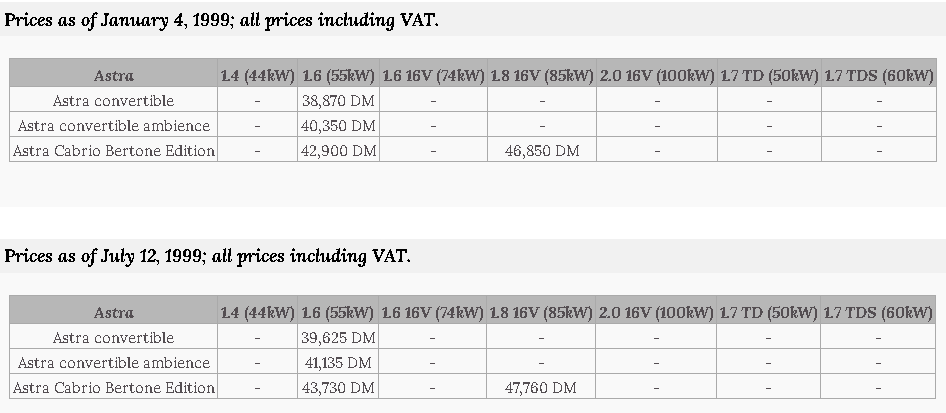
Task: Click Astra Cabrio Bertone Edition in first table
Action: pos(113,150)
